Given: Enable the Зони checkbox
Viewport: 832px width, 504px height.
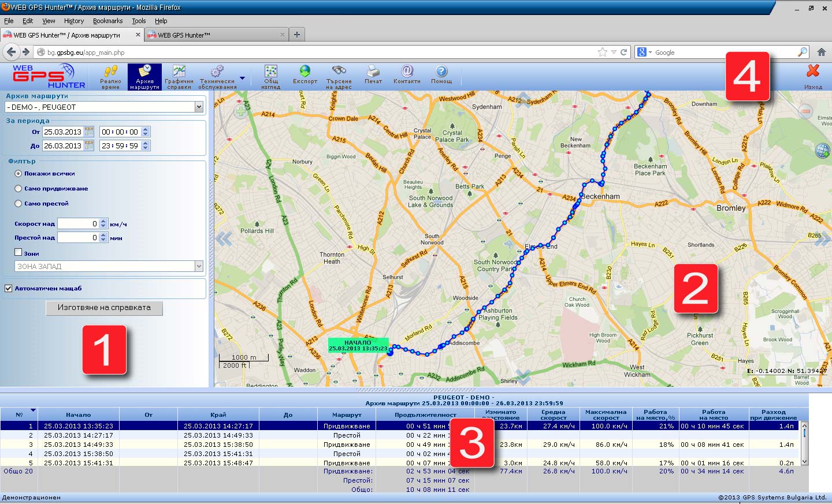Looking at the screenshot, I should coord(18,252).
